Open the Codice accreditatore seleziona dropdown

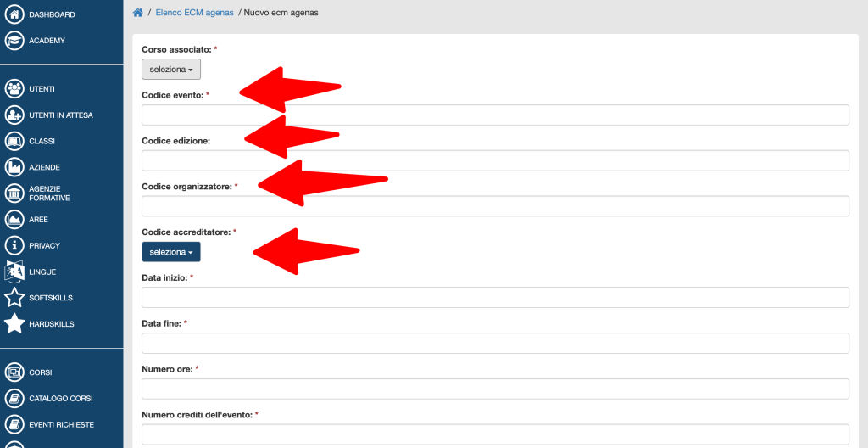pyautogui.click(x=171, y=252)
